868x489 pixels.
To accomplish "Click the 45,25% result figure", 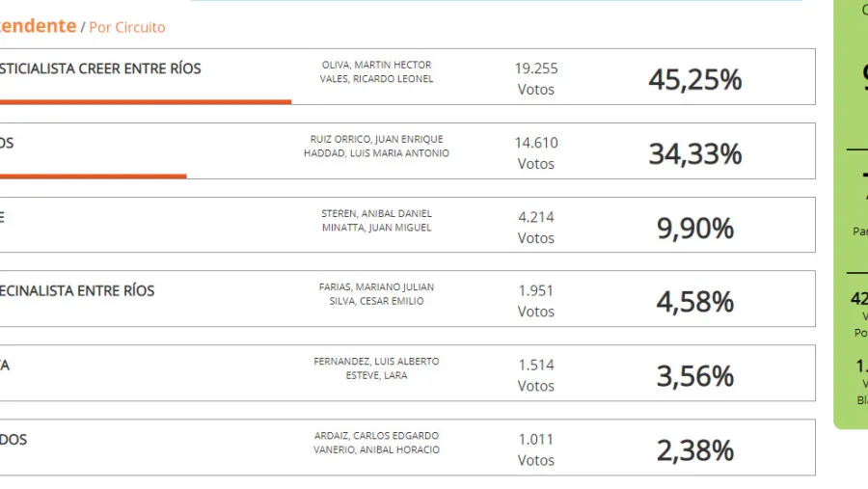I will (x=694, y=80).
